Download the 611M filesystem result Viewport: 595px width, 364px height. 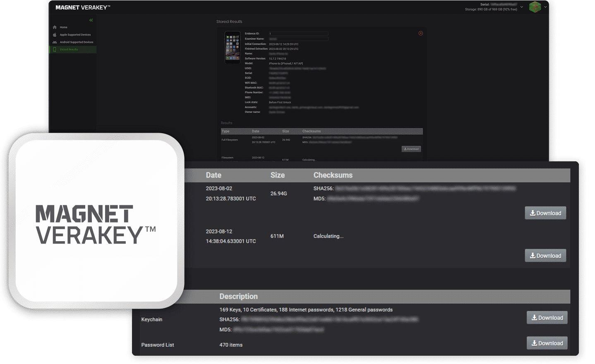545,256
